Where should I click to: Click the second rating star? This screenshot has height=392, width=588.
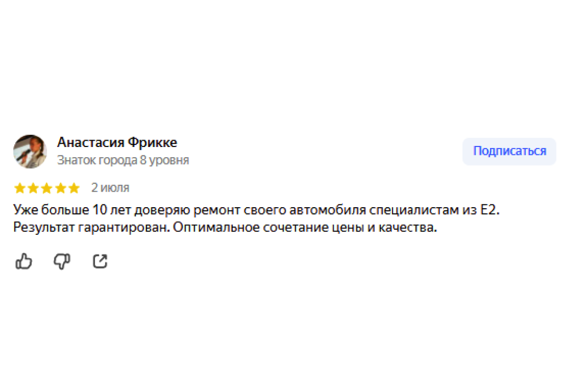33,188
